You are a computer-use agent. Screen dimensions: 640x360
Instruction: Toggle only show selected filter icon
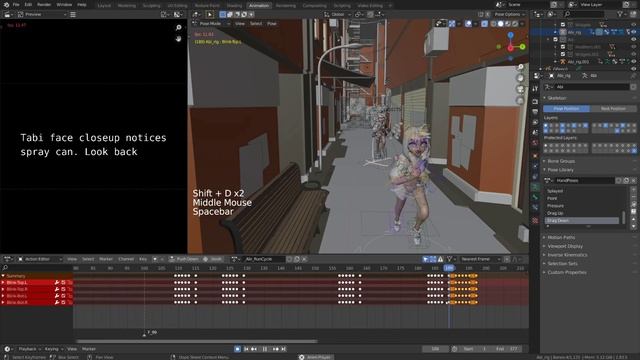coord(426,259)
